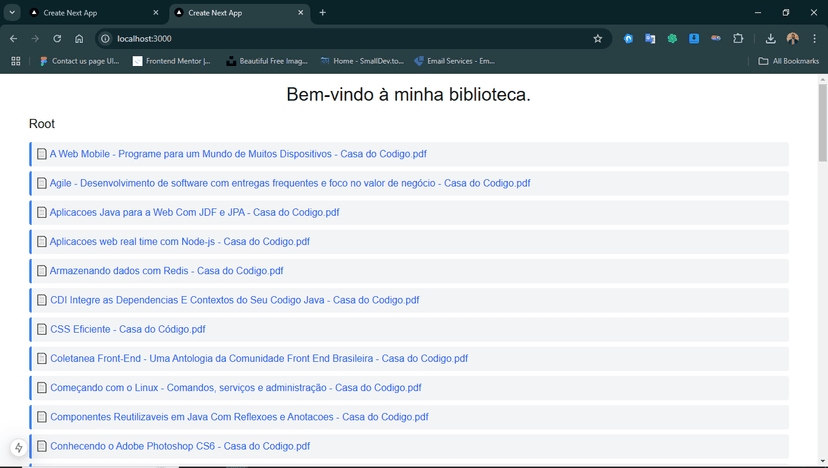Open Frontend Mentor bookmark

pos(172,61)
